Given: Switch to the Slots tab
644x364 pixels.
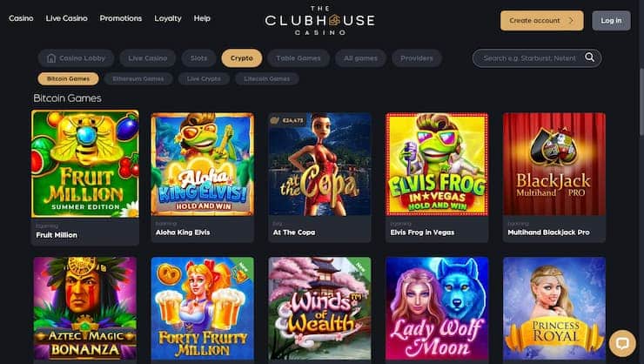Looking at the screenshot, I should (x=198, y=58).
